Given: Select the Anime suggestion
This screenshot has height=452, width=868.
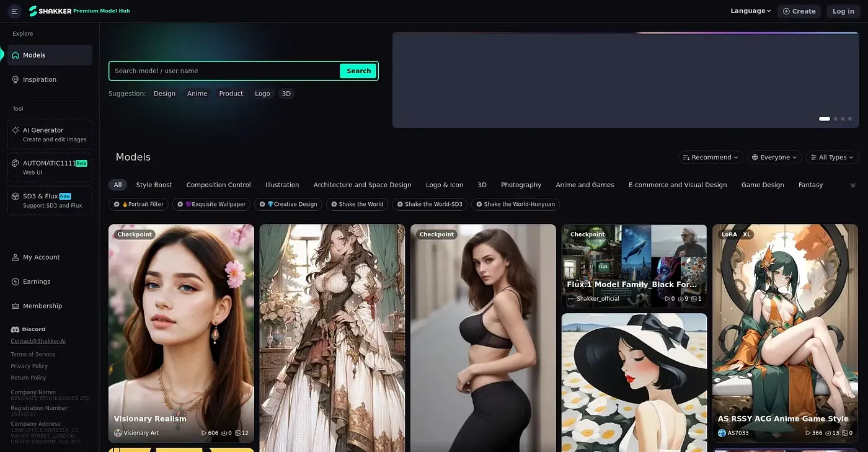Looking at the screenshot, I should (197, 94).
